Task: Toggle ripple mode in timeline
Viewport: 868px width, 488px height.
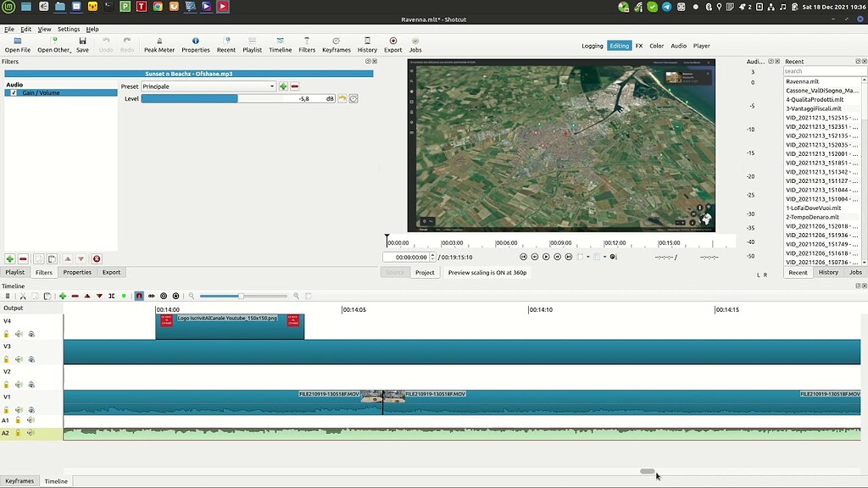Action: click(164, 296)
